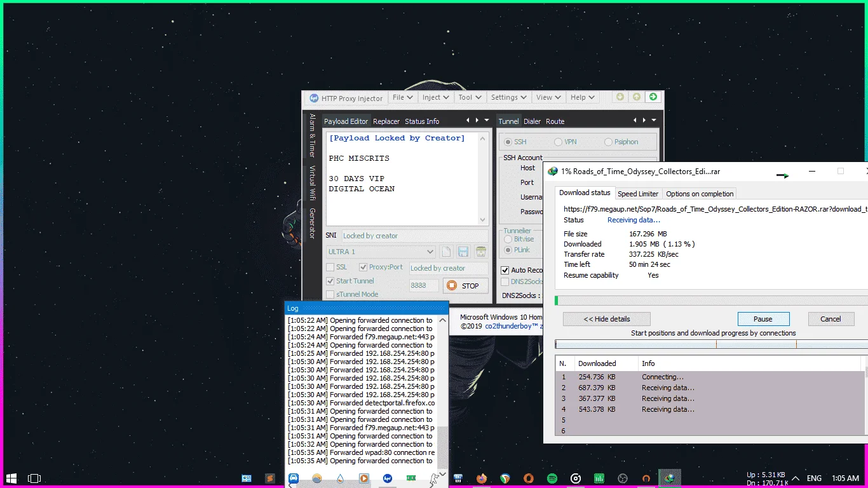Toggle the sTunnel Mode checkbox
This screenshot has height=488, width=868.
[x=330, y=294]
